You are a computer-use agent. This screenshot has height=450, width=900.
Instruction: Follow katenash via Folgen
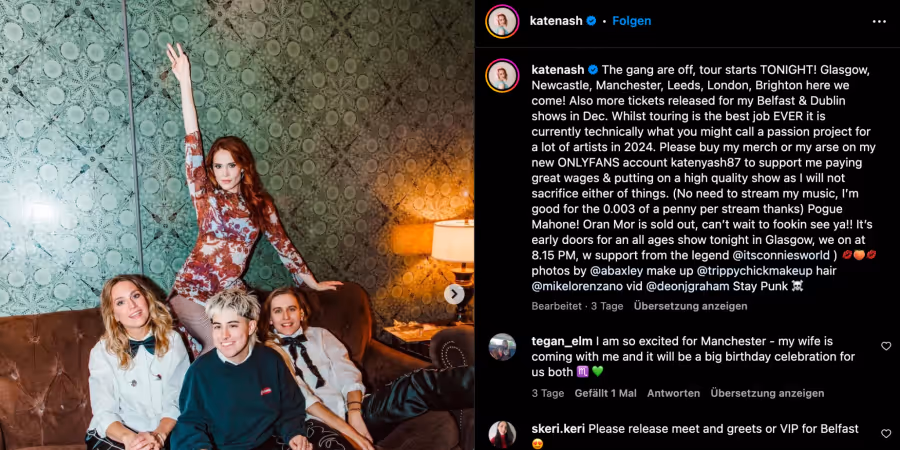[x=631, y=21]
